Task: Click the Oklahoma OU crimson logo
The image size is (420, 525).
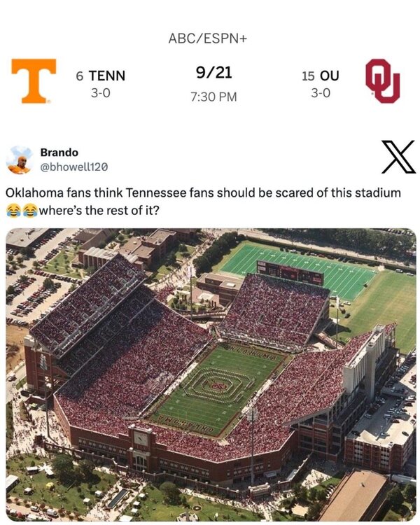Action: click(382, 81)
